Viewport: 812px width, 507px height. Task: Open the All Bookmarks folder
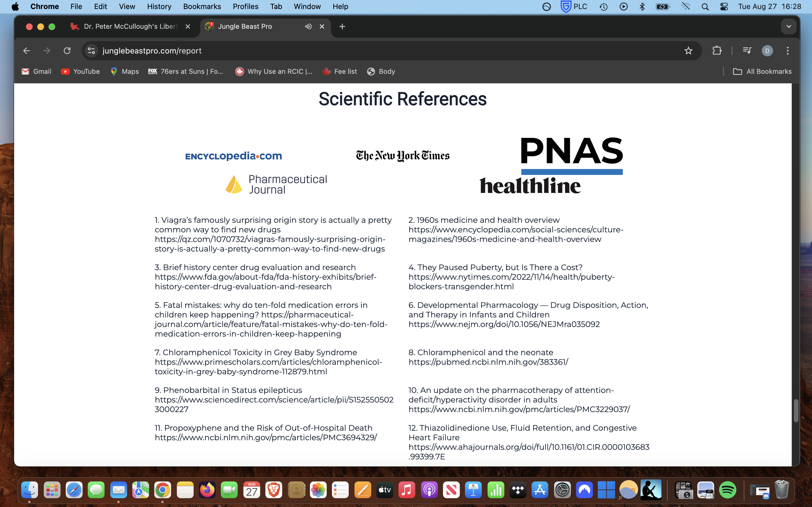(762, 72)
